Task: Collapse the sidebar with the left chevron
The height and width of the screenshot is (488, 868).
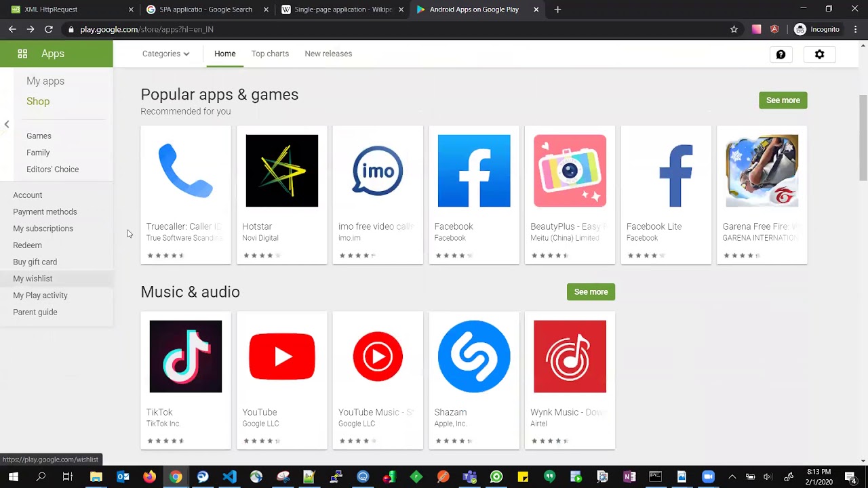Action: [7, 124]
